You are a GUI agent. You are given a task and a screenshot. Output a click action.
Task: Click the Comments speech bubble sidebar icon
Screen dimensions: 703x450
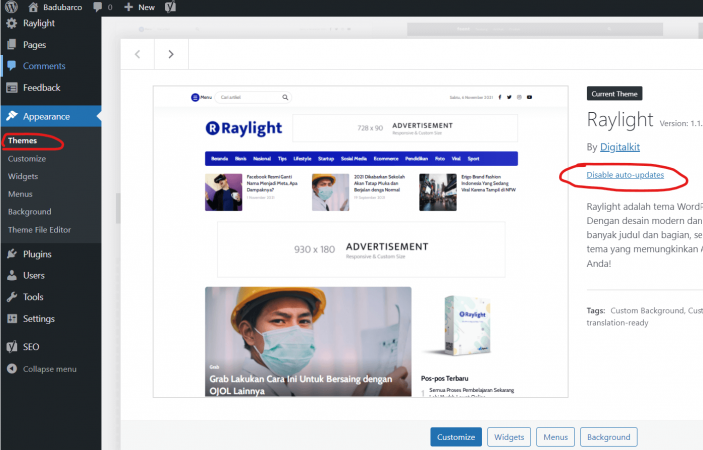(12, 66)
